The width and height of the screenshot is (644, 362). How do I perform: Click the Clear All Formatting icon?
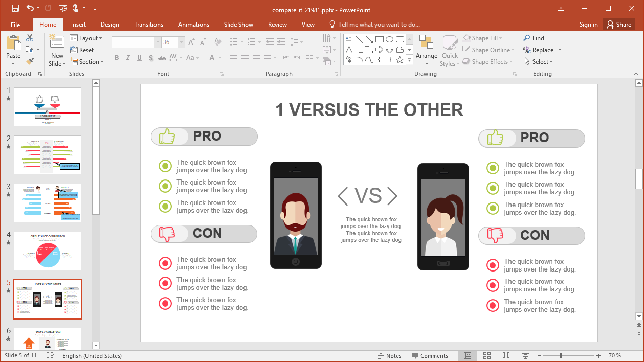point(218,42)
